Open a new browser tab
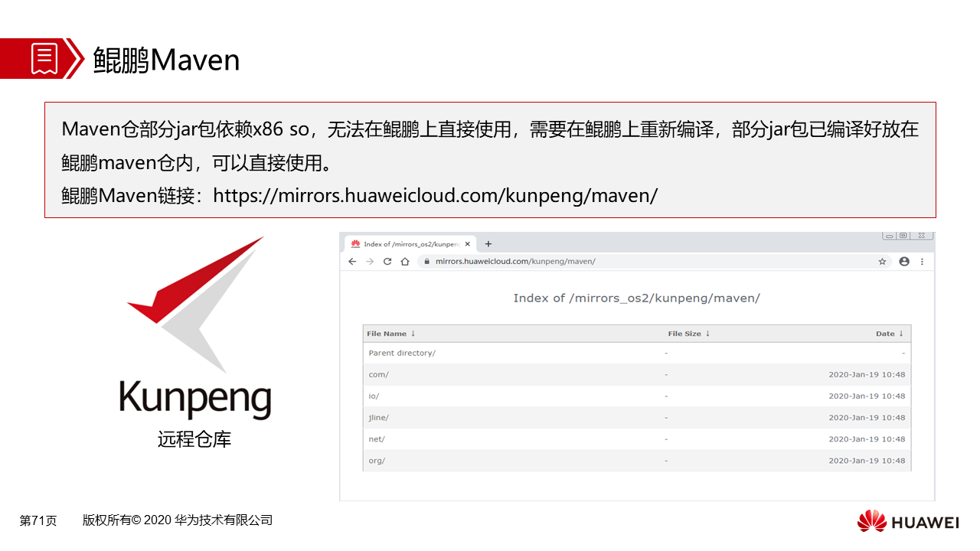The image size is (980, 551). click(x=488, y=244)
